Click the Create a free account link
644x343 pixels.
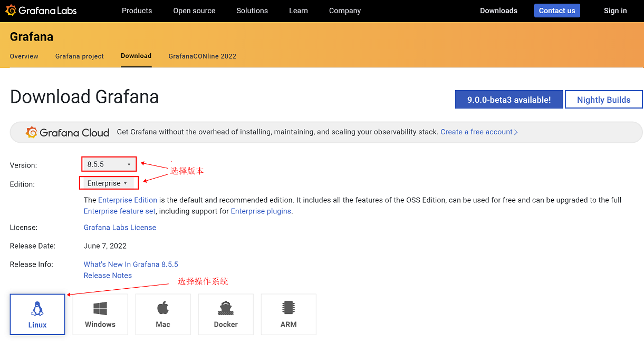[x=479, y=132]
